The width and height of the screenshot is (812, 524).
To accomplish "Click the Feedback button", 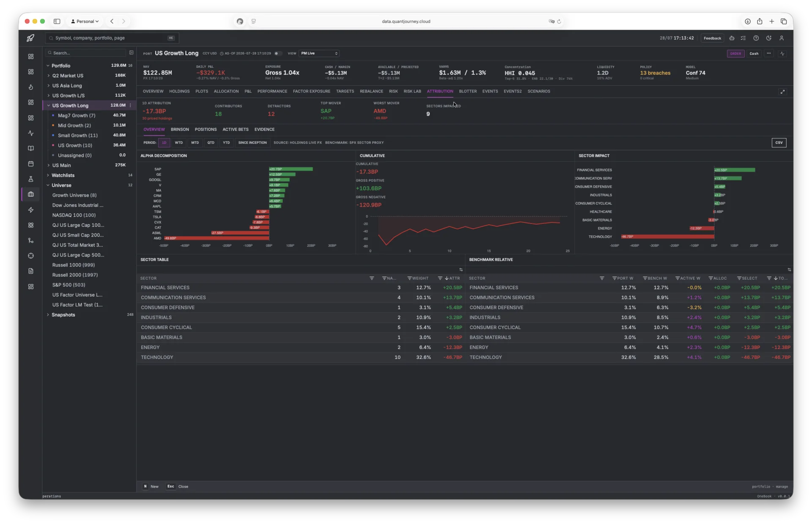I will pos(712,38).
